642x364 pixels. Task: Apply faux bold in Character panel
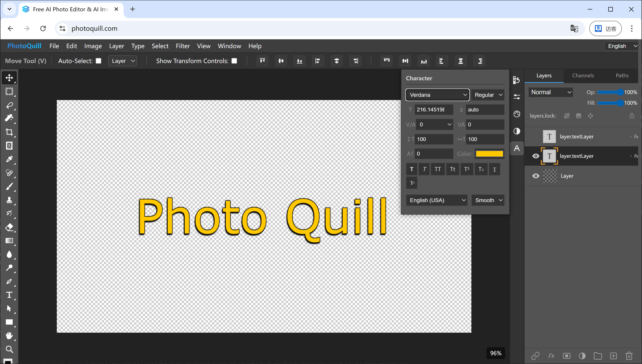pyautogui.click(x=412, y=169)
